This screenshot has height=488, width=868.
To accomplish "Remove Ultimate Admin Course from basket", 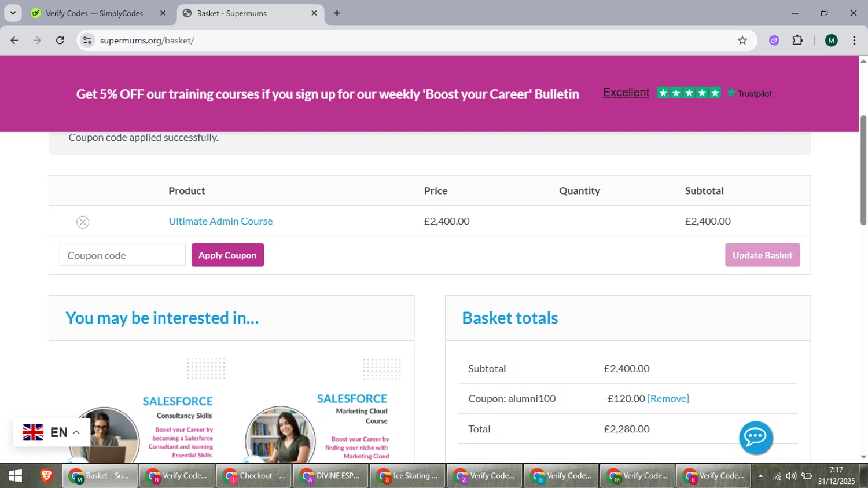I will click(83, 222).
